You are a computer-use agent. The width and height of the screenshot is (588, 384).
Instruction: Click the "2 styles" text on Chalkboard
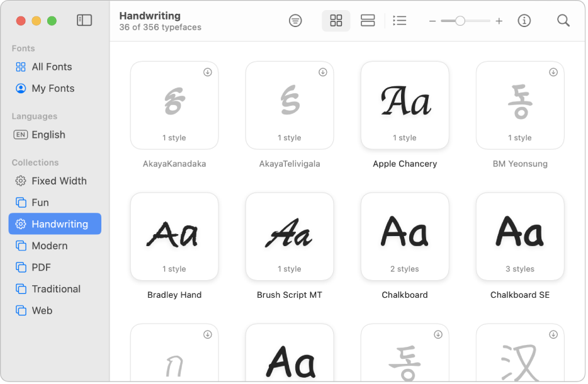pyautogui.click(x=405, y=269)
